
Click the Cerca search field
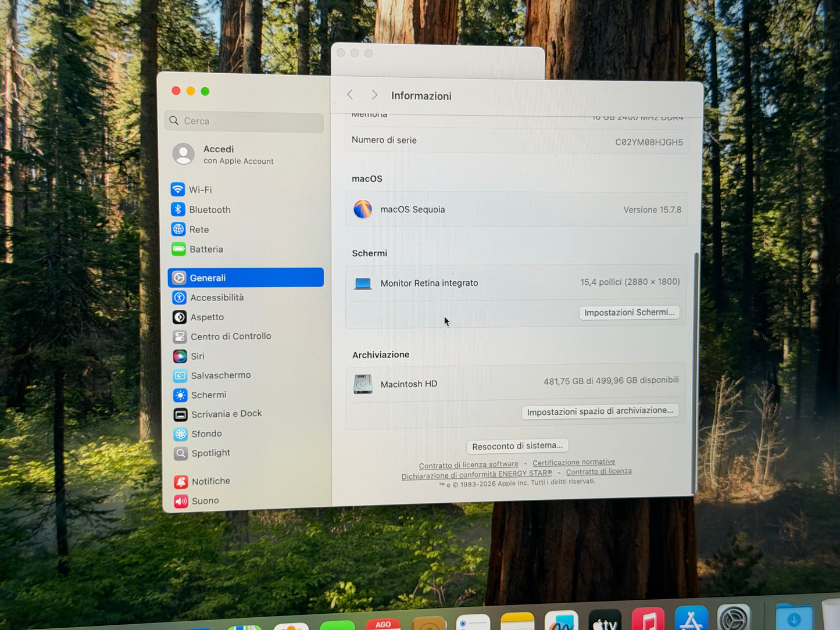tap(244, 121)
